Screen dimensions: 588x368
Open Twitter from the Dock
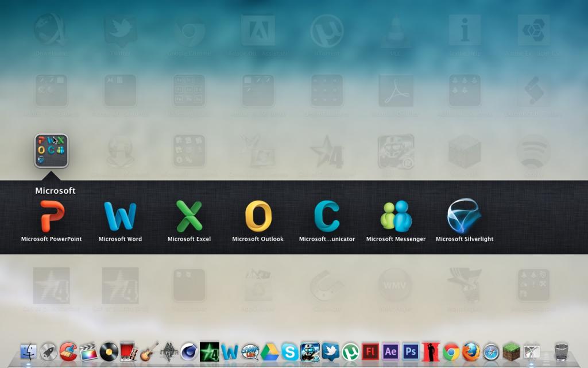(x=330, y=352)
